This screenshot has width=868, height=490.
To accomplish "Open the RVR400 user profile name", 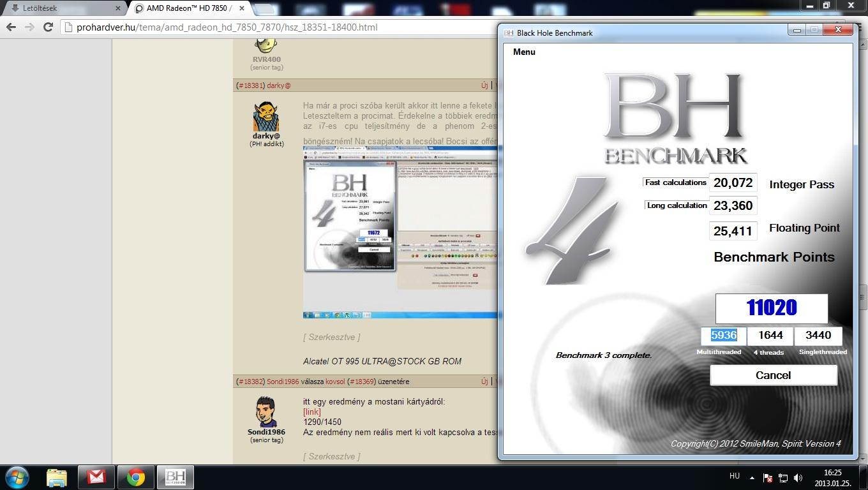I will 266,59.
